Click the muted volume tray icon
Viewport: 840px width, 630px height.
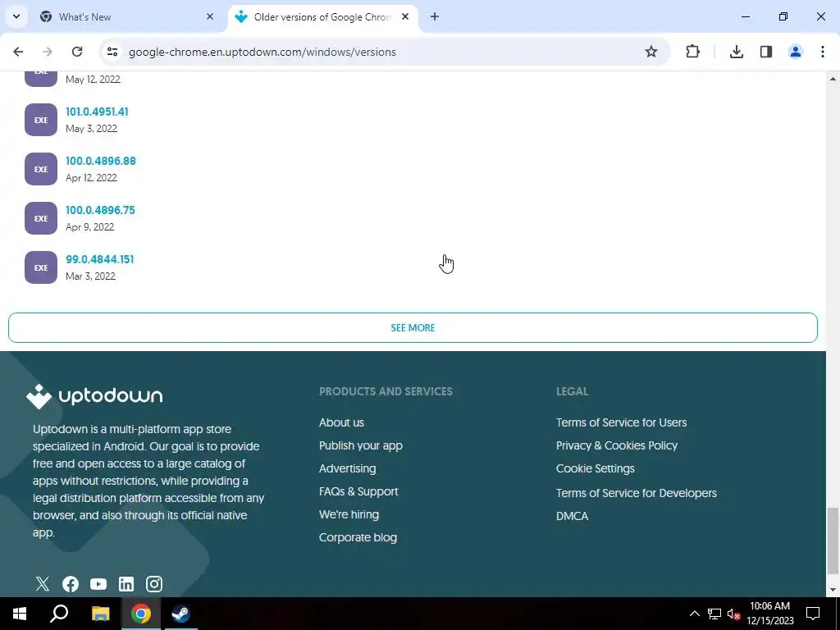click(733, 614)
